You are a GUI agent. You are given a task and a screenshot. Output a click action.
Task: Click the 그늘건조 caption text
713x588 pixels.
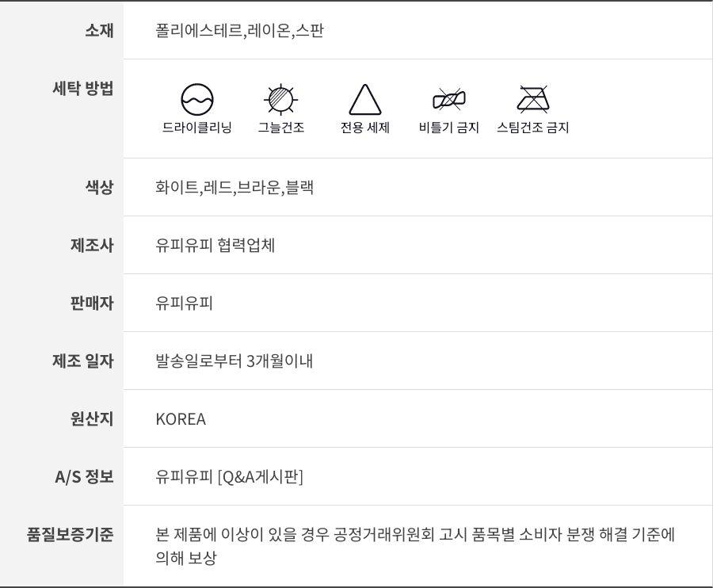pos(280,127)
